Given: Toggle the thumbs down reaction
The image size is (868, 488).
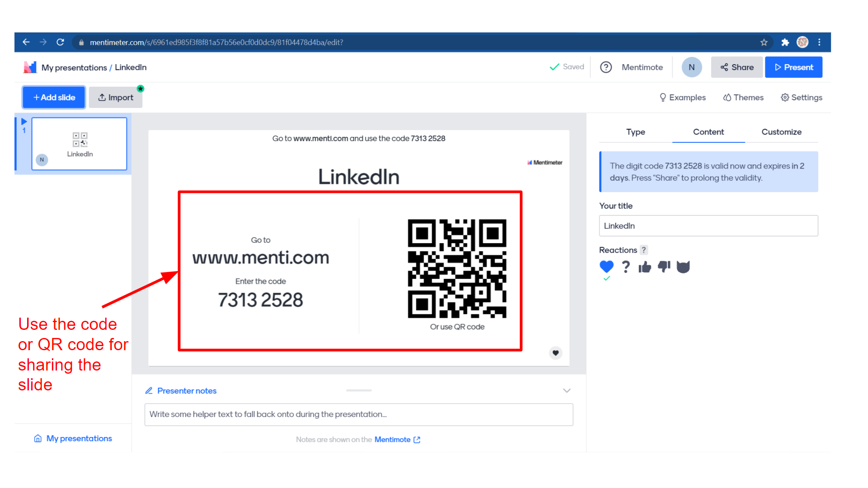Looking at the screenshot, I should pyautogui.click(x=664, y=267).
